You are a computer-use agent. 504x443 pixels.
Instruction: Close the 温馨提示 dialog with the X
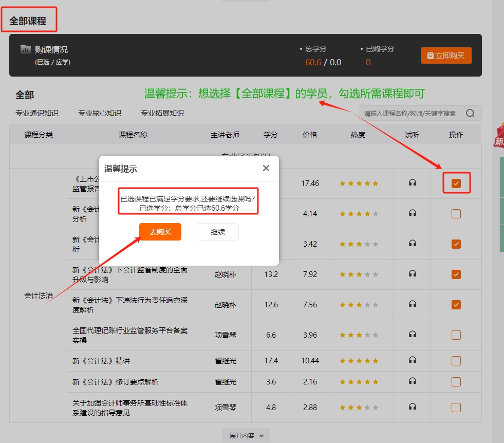[266, 168]
